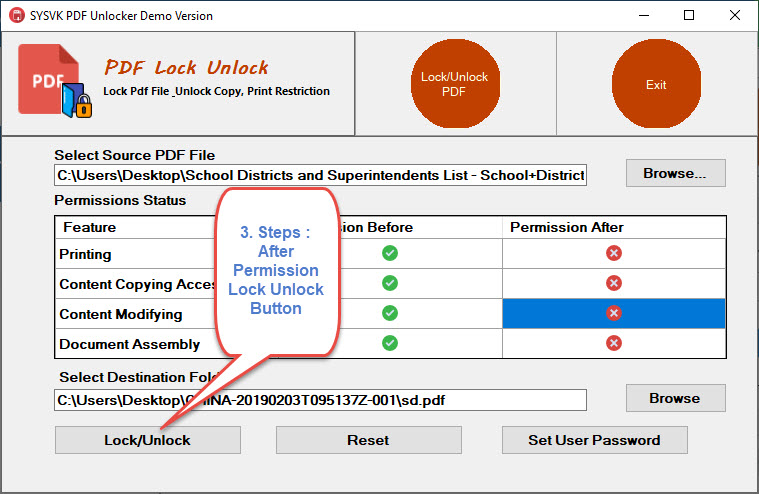The height and width of the screenshot is (494, 759).
Task: Click the destination folder path field
Action: click(x=320, y=400)
